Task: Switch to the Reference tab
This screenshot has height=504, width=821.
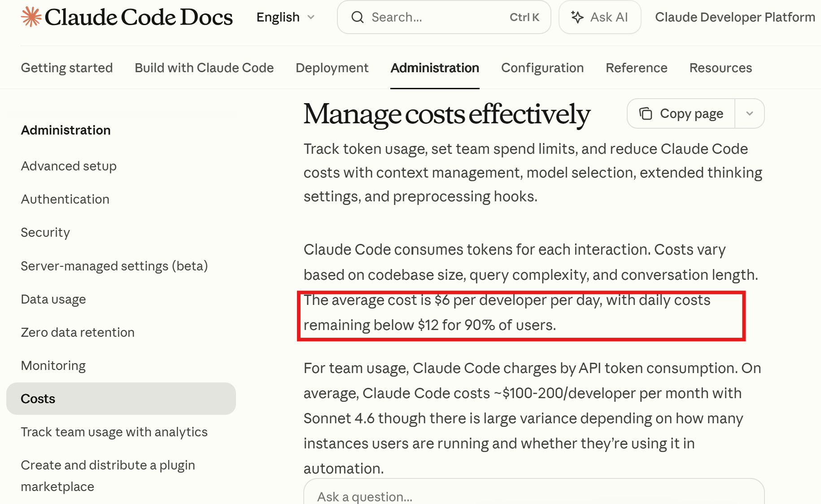Action: 636,68
